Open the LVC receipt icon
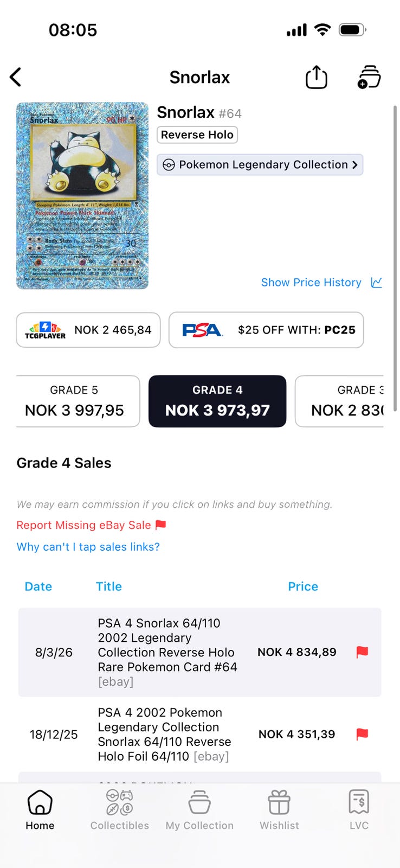The height and width of the screenshot is (868, 400). click(x=359, y=809)
